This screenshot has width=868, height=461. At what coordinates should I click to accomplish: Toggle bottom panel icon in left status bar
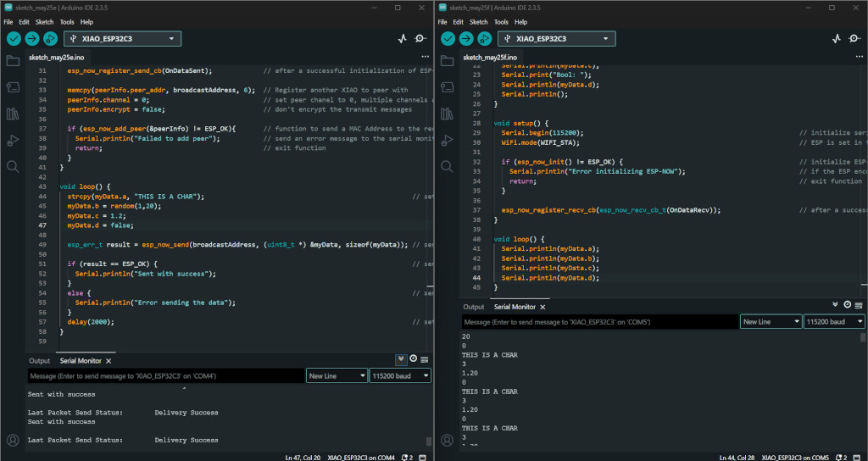pyautogui.click(x=422, y=458)
